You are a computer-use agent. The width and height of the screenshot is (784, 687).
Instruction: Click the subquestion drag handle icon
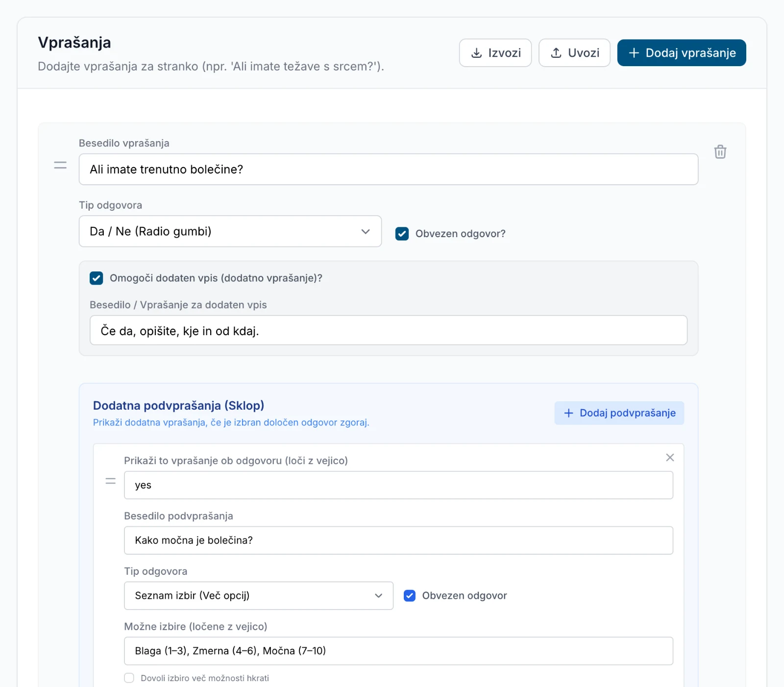click(x=111, y=481)
